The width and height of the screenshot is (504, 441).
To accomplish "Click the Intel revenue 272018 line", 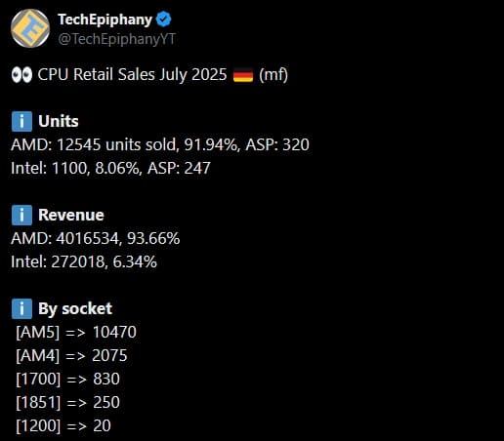I will [x=84, y=261].
